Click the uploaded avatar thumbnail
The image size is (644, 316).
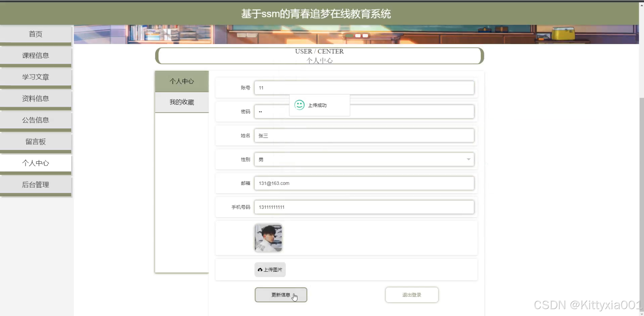(x=268, y=238)
